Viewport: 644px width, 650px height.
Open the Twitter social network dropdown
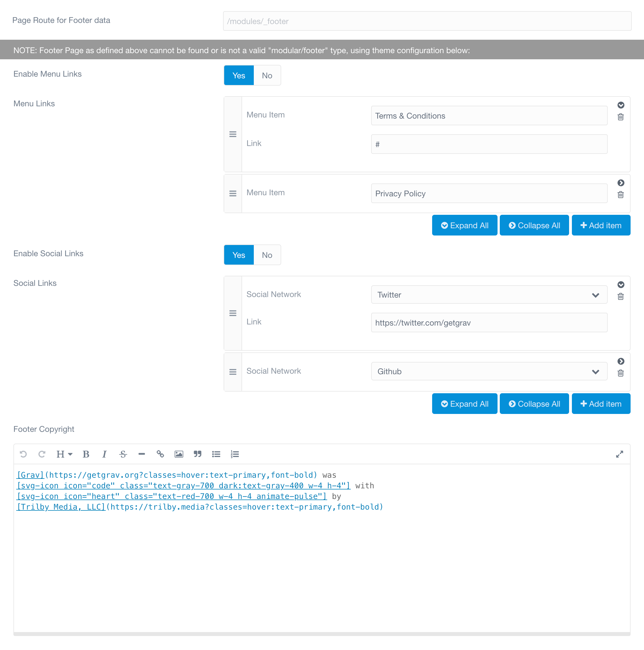click(489, 295)
